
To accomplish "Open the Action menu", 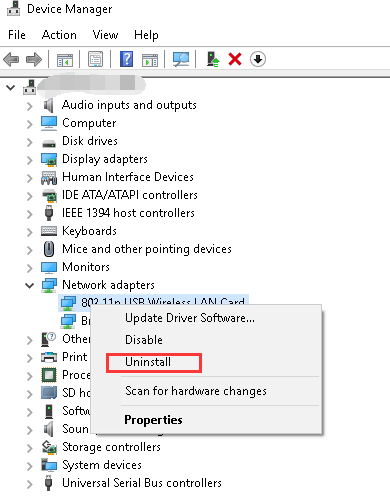I will [59, 35].
